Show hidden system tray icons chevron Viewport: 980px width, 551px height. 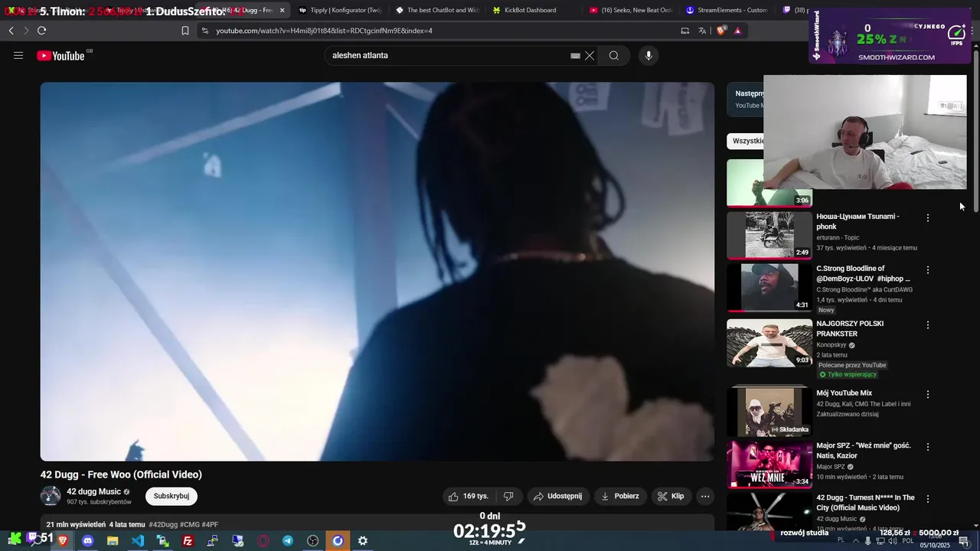coord(856,541)
